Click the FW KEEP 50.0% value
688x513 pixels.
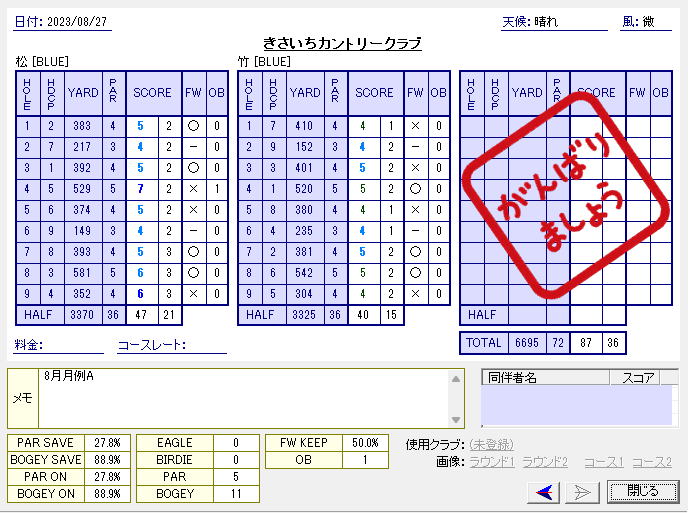pos(365,443)
